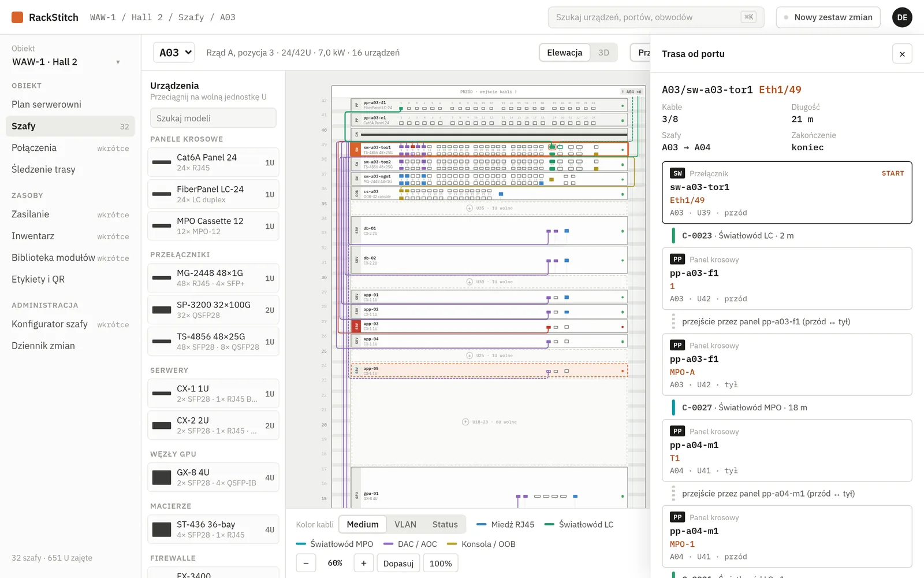Image resolution: width=924 pixels, height=578 pixels.
Task: Open the WAW-1 · Hall 2 site dropdown
Action: coord(66,62)
